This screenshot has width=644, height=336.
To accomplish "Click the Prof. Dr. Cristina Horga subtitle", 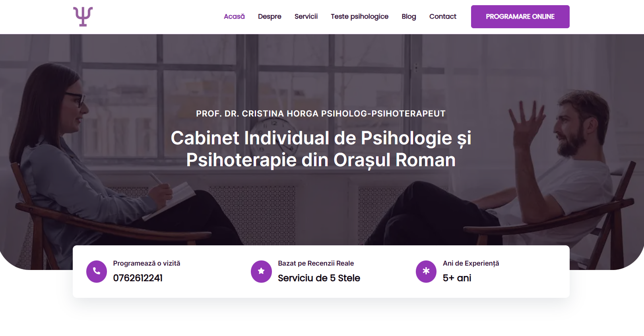I will coord(320,114).
